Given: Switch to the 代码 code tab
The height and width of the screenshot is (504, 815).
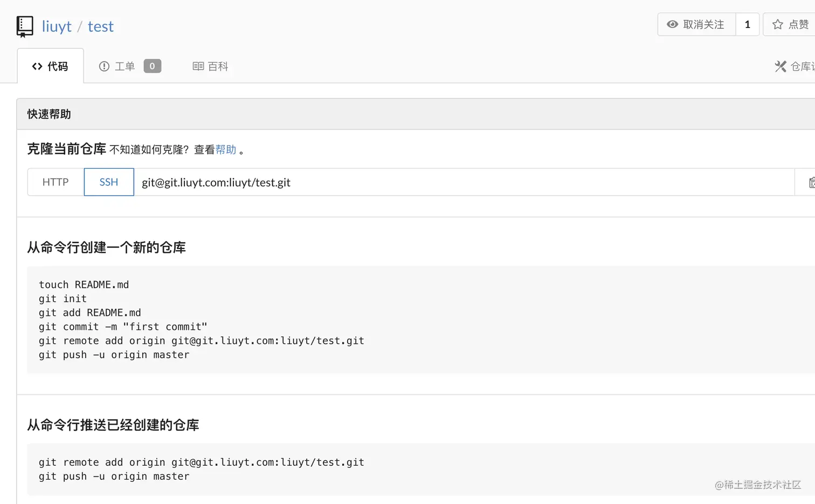Looking at the screenshot, I should (51, 66).
